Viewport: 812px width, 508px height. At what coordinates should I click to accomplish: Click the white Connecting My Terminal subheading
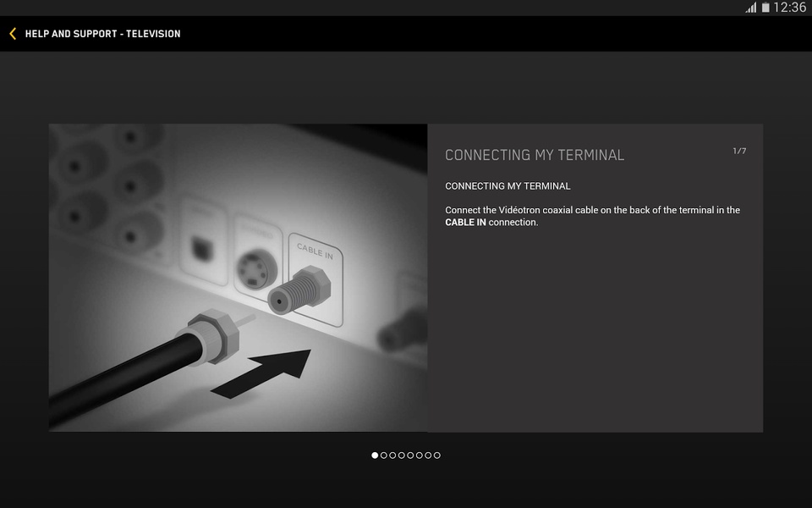point(507,186)
